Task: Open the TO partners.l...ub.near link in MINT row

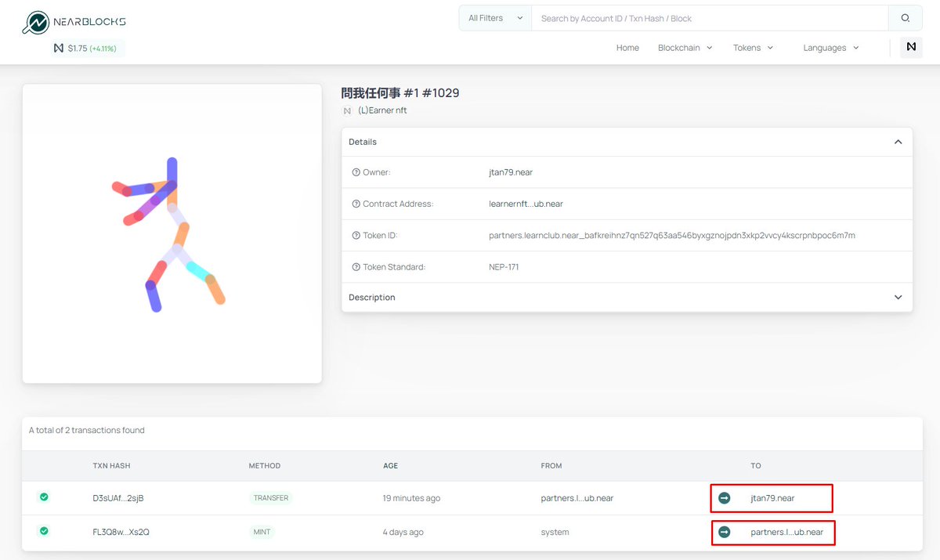Action: [787, 532]
